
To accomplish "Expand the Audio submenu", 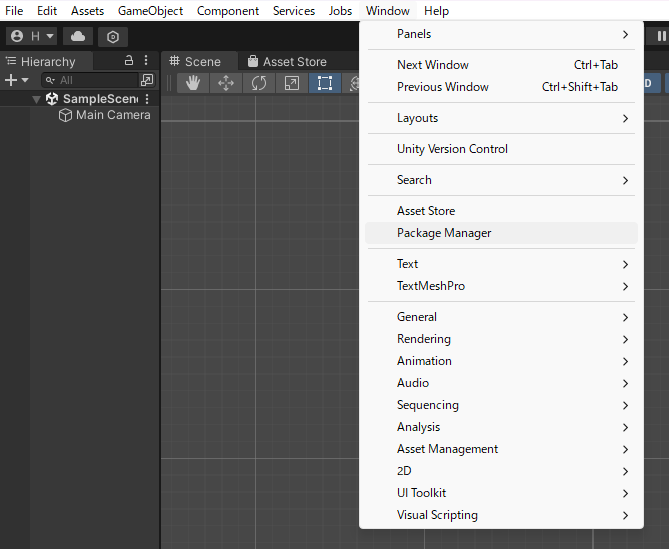I will coord(501,383).
